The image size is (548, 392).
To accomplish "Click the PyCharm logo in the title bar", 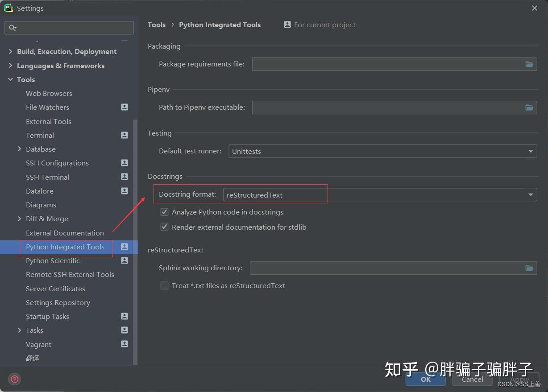I will tap(8, 8).
